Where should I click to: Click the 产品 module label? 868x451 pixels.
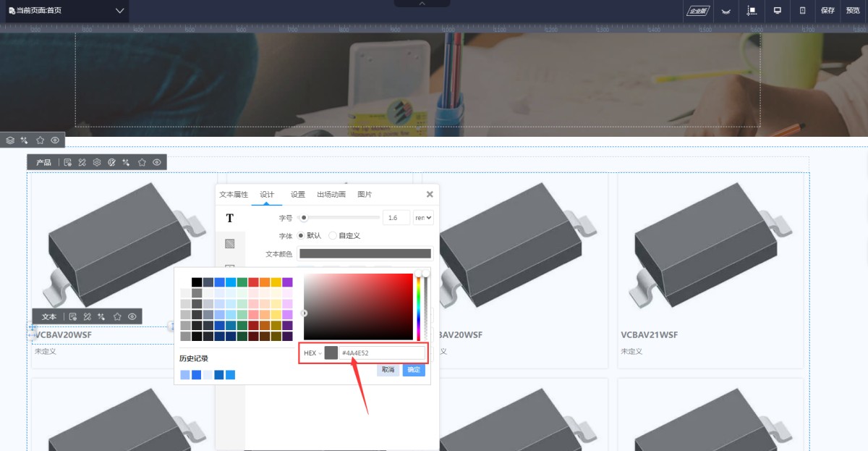click(x=43, y=162)
